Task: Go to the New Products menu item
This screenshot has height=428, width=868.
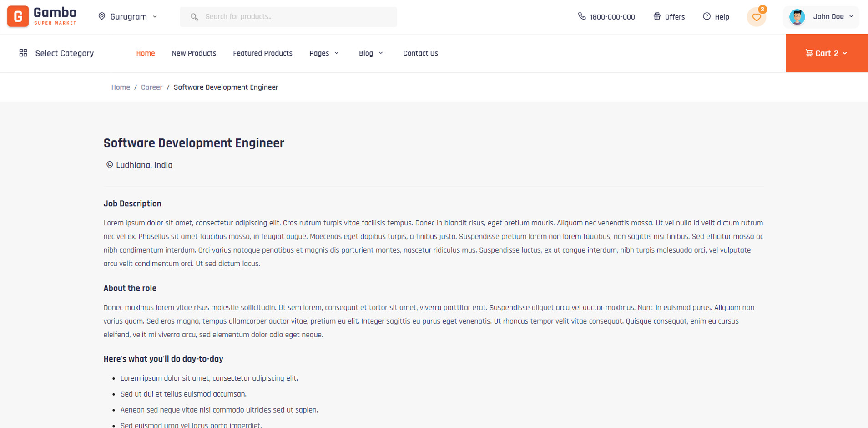Action: tap(194, 53)
